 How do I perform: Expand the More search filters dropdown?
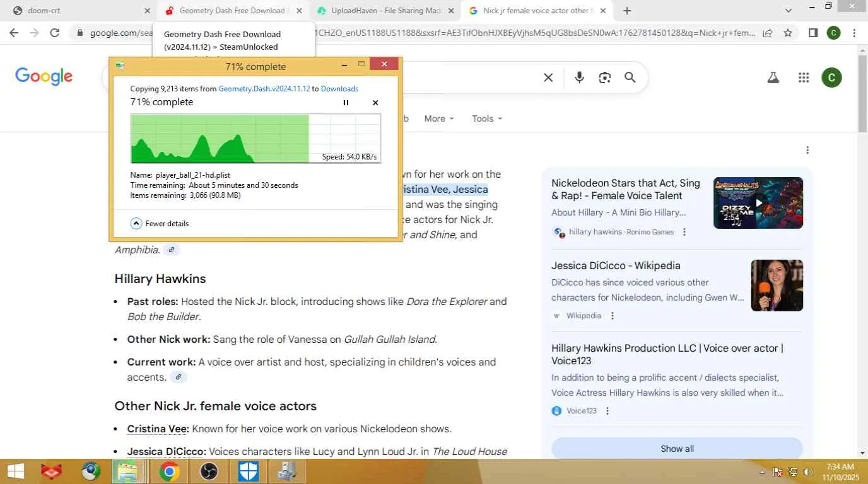[x=439, y=118]
